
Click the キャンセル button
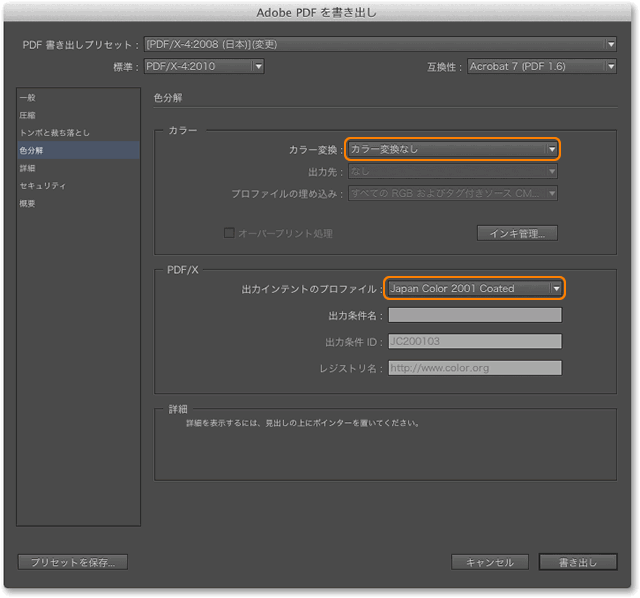[x=489, y=562]
